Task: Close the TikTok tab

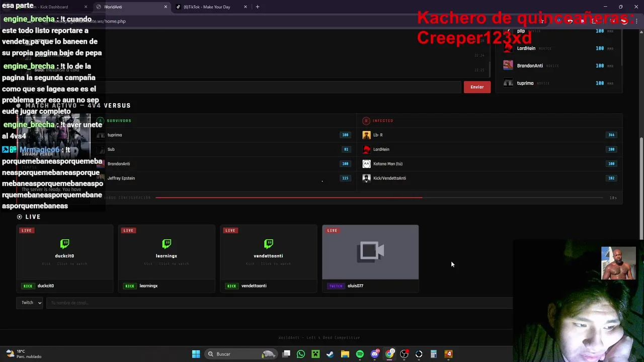Action: (246, 7)
